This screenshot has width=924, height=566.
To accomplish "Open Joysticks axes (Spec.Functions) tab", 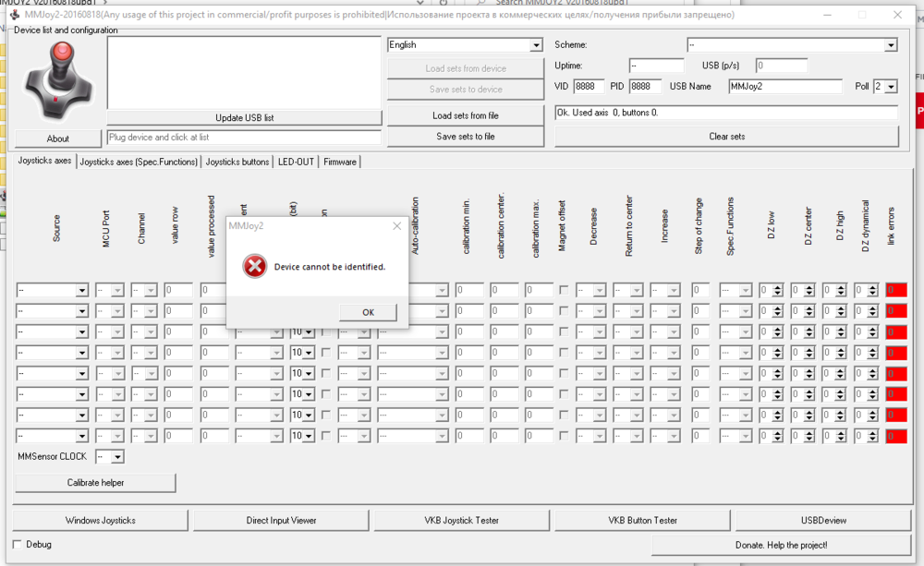I will tap(139, 162).
